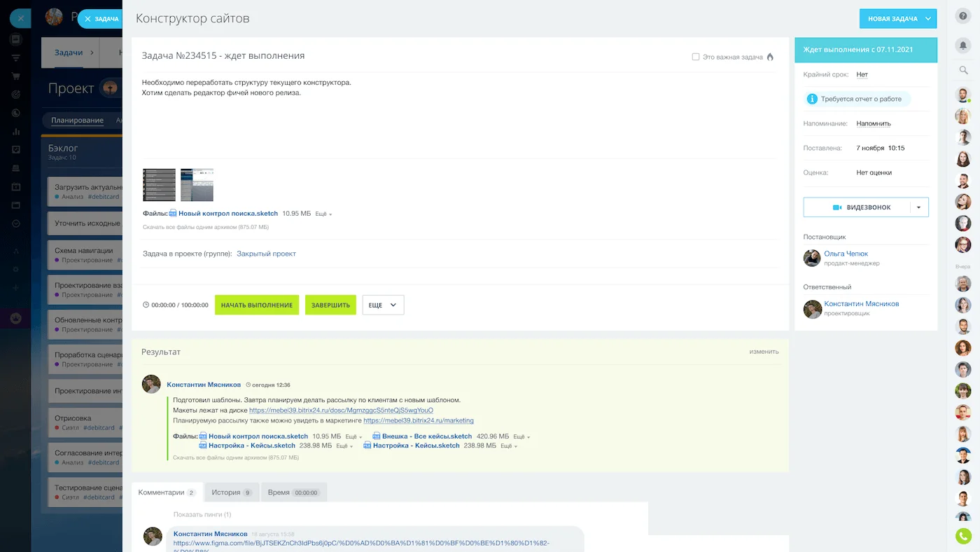This screenshot has height=552, width=980.
Task: Open 'Ещё' menu beside Внешка file
Action: [x=522, y=436]
